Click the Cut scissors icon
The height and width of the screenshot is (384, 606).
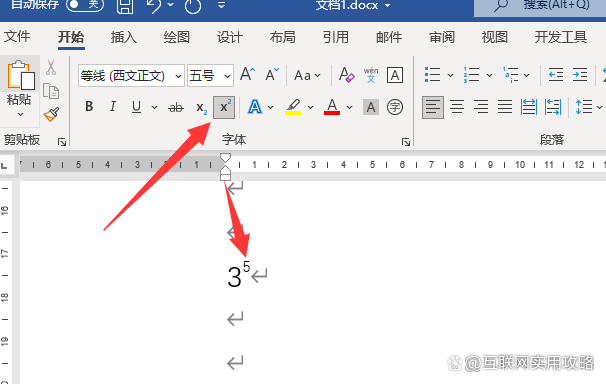click(51, 68)
